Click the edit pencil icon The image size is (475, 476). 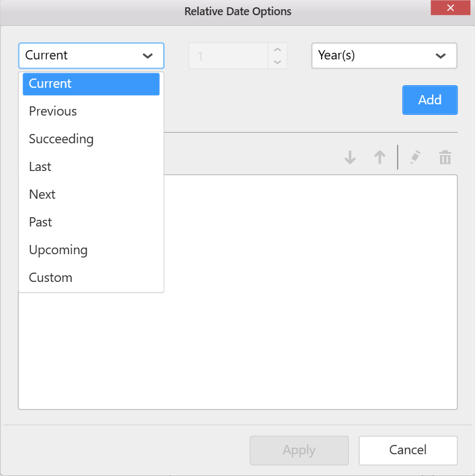tap(415, 158)
